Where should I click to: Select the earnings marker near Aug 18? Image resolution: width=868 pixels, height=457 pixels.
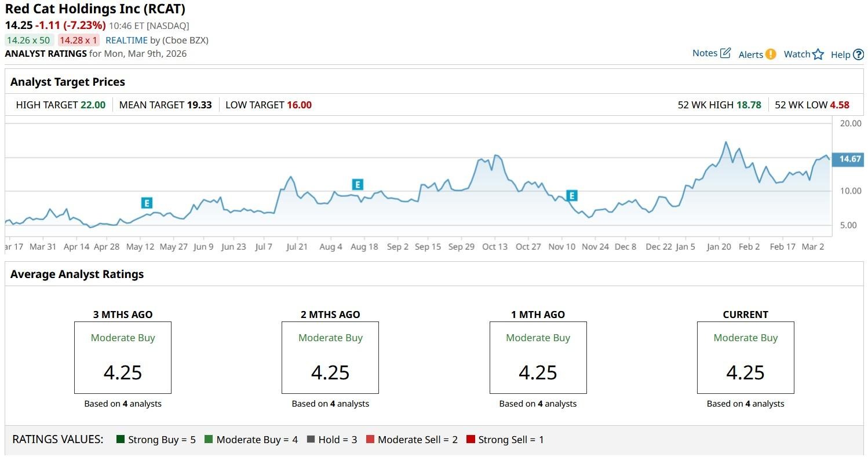[x=358, y=185]
